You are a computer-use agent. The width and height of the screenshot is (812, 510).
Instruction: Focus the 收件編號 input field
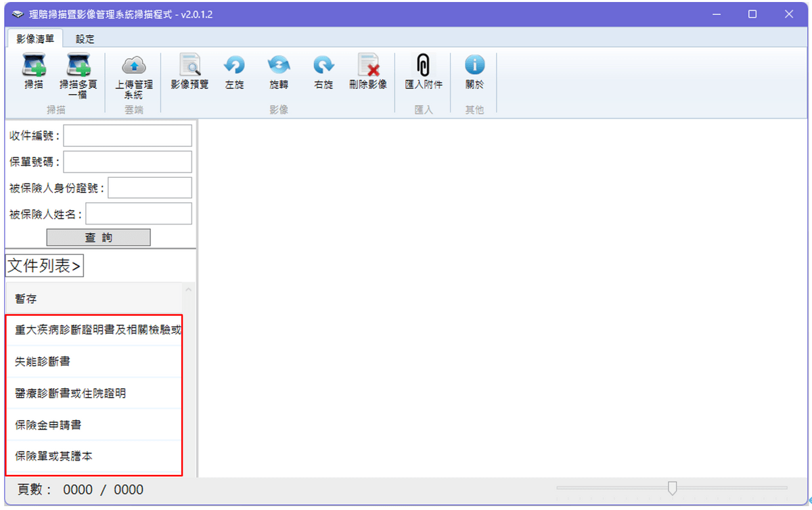pyautogui.click(x=128, y=136)
